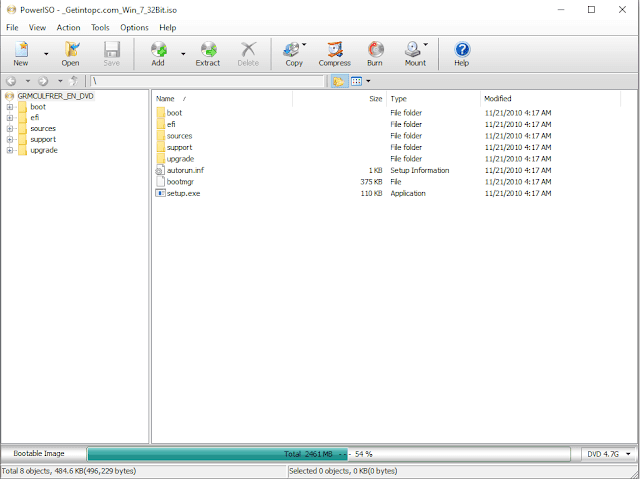Open the File menu
Viewport: 640px width, 479px height.
click(x=12, y=28)
